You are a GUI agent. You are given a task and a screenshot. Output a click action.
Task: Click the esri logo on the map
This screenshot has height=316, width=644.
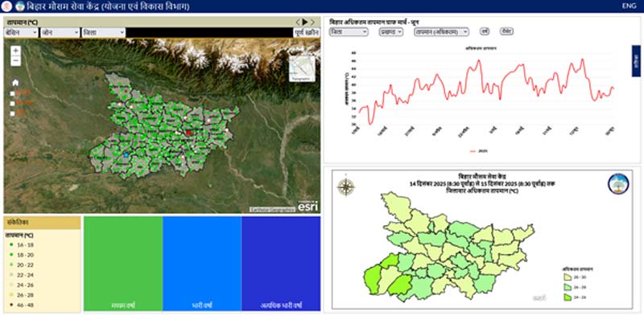[x=308, y=206]
